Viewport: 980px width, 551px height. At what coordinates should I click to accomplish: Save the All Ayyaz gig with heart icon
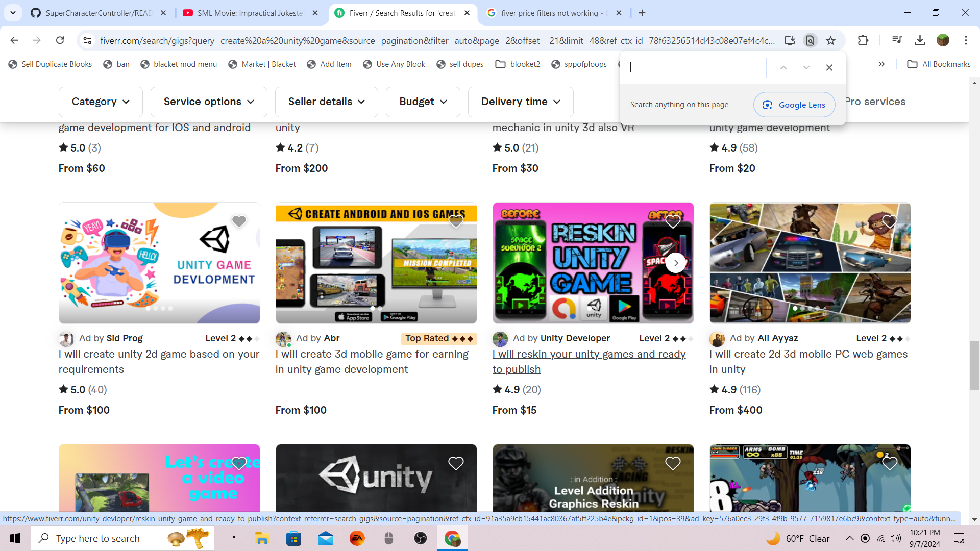pos(889,221)
